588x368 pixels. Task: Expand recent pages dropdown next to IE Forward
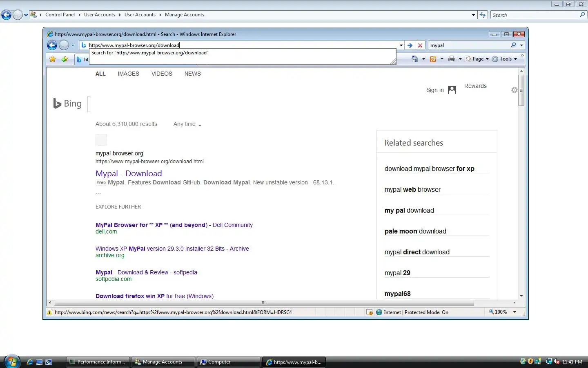[73, 45]
